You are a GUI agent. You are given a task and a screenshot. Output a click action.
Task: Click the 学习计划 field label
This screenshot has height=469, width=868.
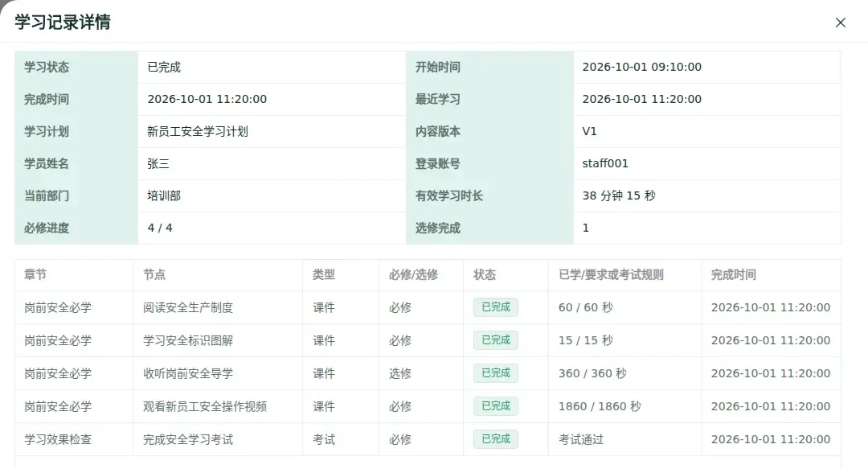(47, 131)
